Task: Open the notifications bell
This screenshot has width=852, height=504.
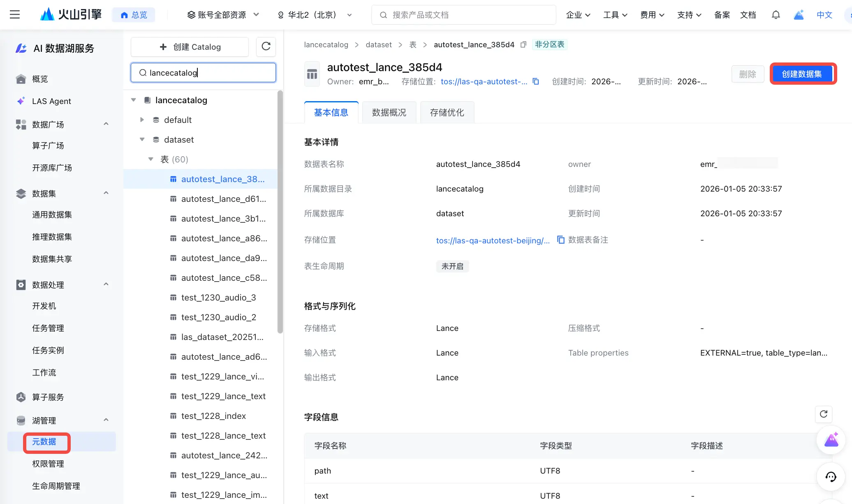Action: click(x=776, y=15)
